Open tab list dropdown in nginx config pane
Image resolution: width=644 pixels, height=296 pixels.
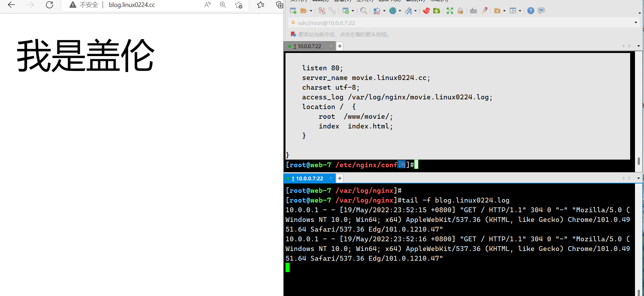pyautogui.click(x=638, y=46)
